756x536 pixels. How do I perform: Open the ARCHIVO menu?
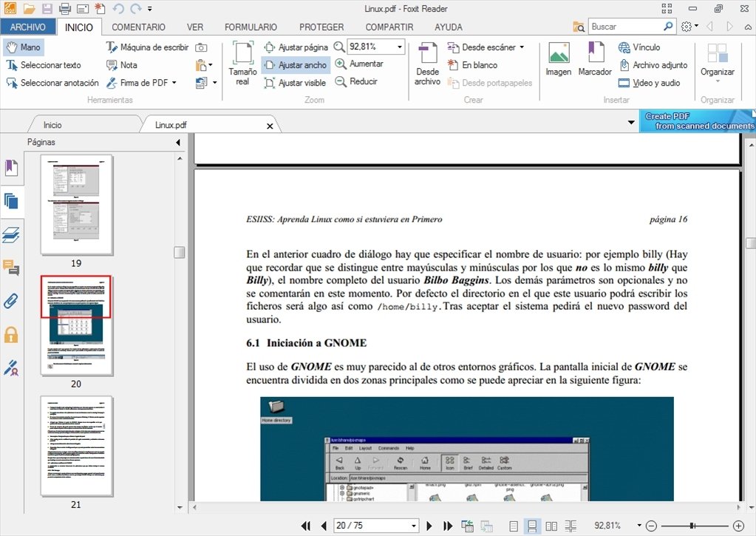(28, 27)
